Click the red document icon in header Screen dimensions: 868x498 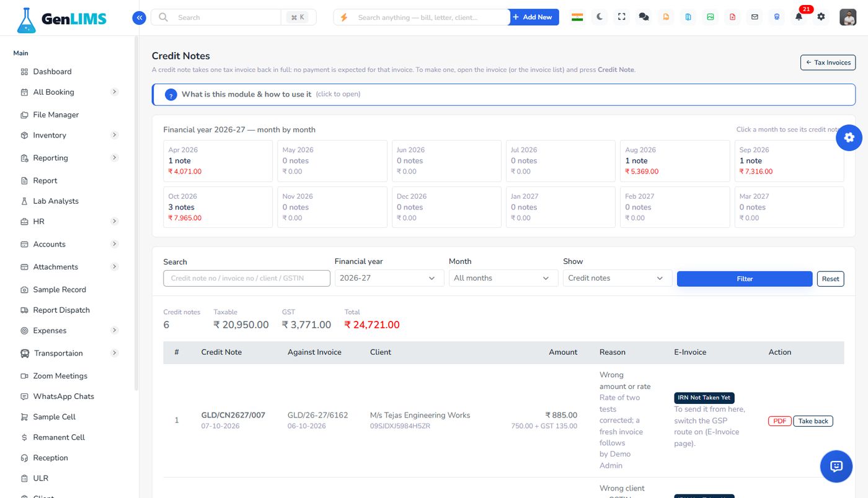click(733, 17)
